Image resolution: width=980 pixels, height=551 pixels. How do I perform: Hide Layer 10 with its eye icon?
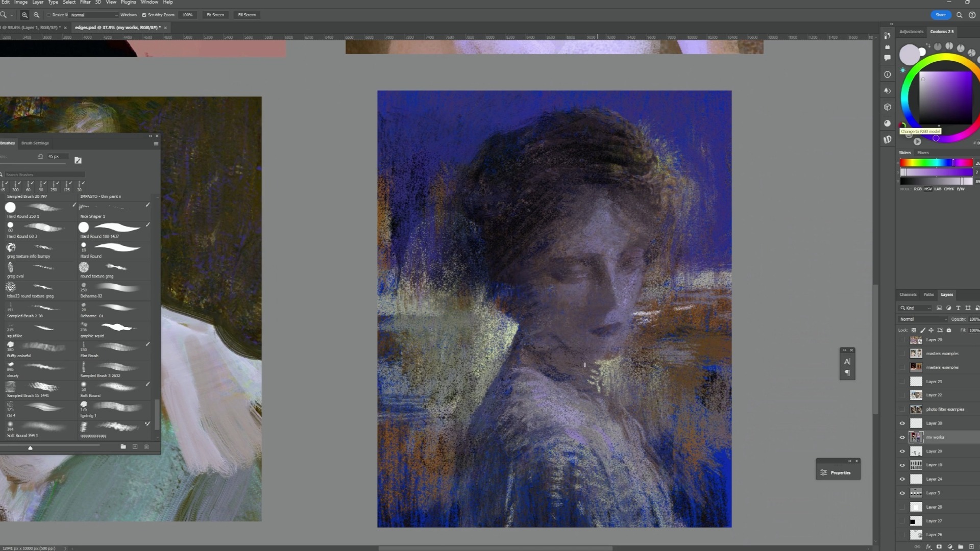[x=902, y=465]
